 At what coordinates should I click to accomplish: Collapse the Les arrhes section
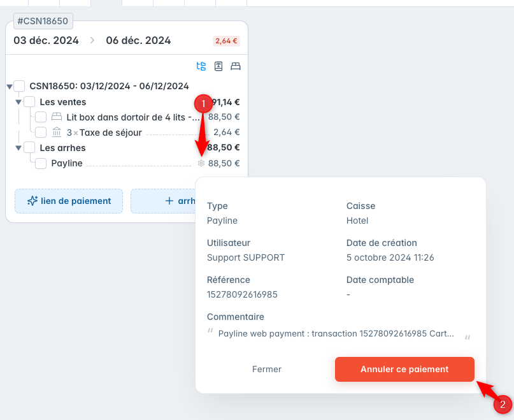tap(18, 148)
